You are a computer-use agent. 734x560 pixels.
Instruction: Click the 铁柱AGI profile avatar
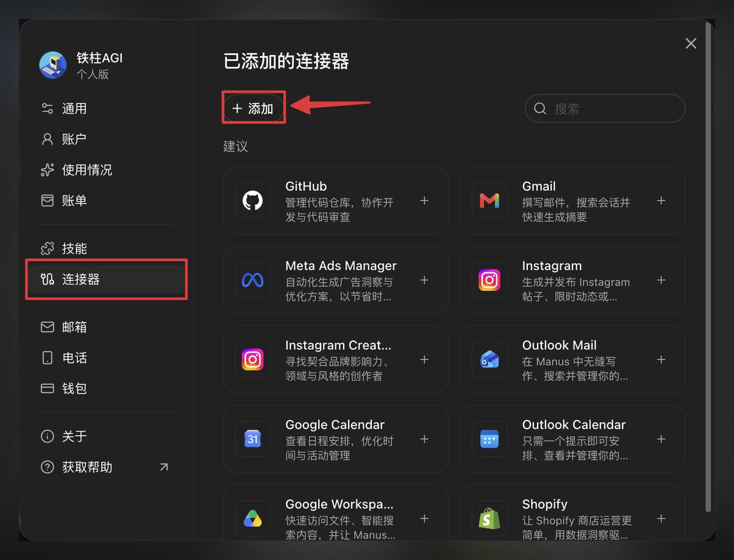(53, 65)
